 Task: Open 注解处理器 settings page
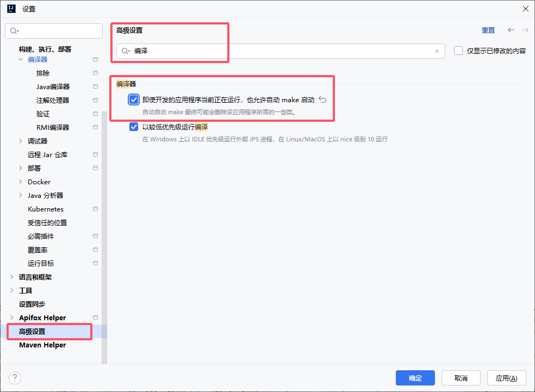tap(53, 100)
